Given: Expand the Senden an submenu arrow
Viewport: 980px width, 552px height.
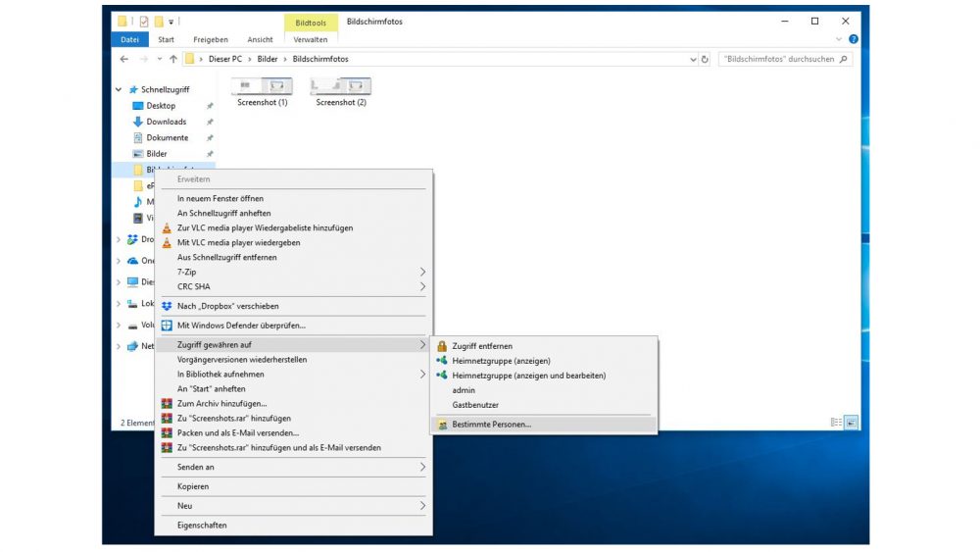Looking at the screenshot, I should 422,467.
